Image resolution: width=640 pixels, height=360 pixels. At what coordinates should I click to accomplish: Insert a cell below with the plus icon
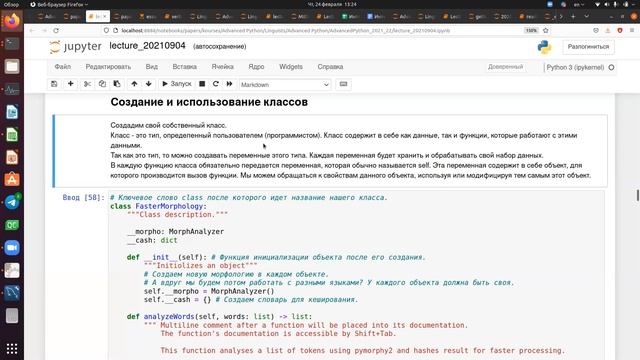pyautogui.click(x=71, y=84)
